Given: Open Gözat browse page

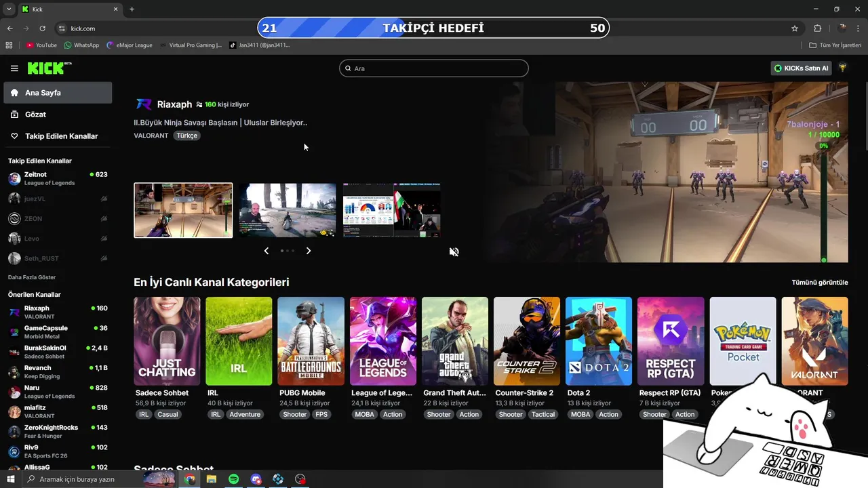Looking at the screenshot, I should pyautogui.click(x=58, y=115).
